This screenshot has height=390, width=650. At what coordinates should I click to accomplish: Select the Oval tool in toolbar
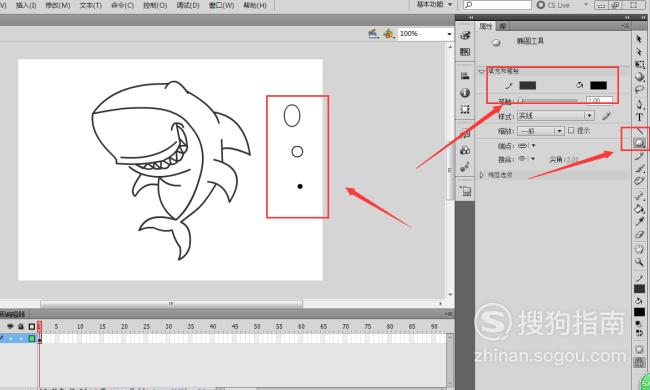[x=639, y=143]
